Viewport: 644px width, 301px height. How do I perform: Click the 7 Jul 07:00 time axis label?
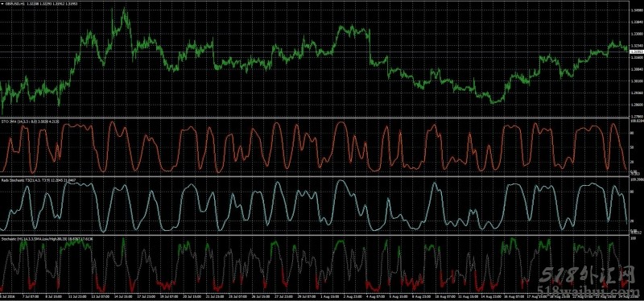coord(30,295)
